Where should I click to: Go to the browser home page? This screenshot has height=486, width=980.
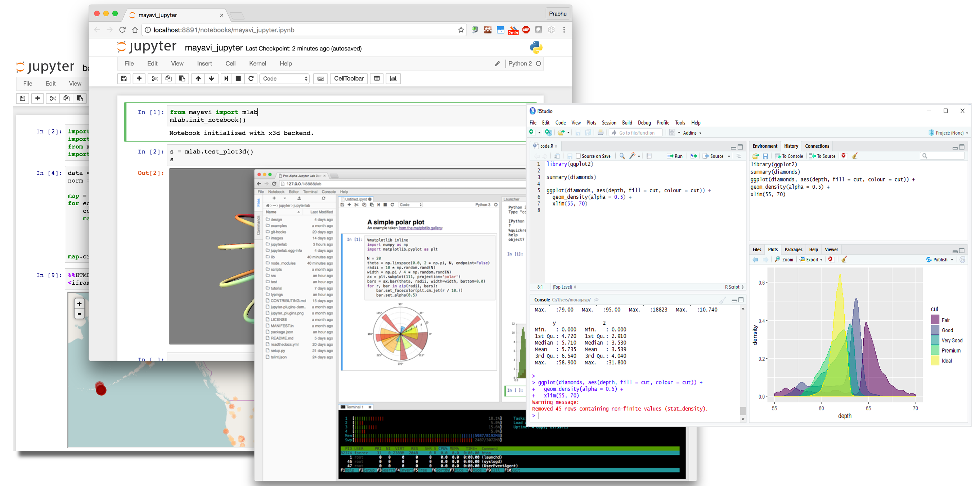tap(135, 30)
